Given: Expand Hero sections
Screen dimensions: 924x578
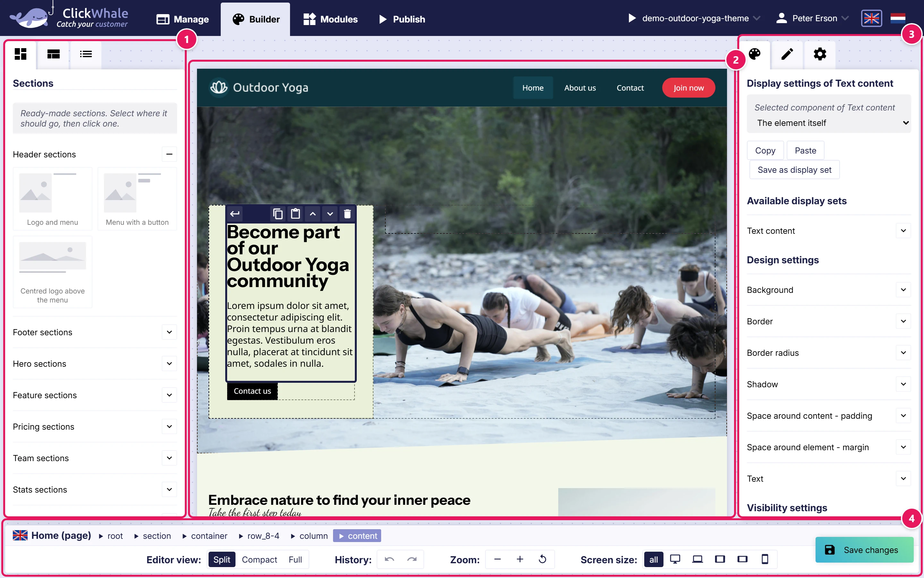Looking at the screenshot, I should click(x=169, y=363).
